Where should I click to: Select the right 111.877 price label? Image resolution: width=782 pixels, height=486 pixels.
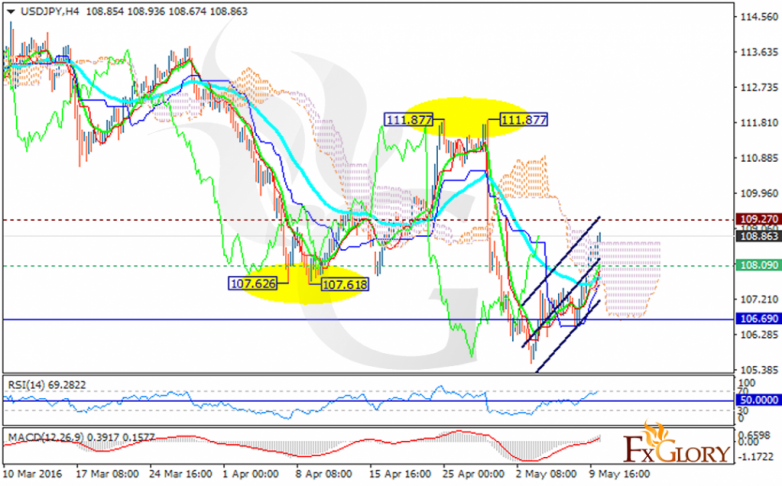[524, 120]
